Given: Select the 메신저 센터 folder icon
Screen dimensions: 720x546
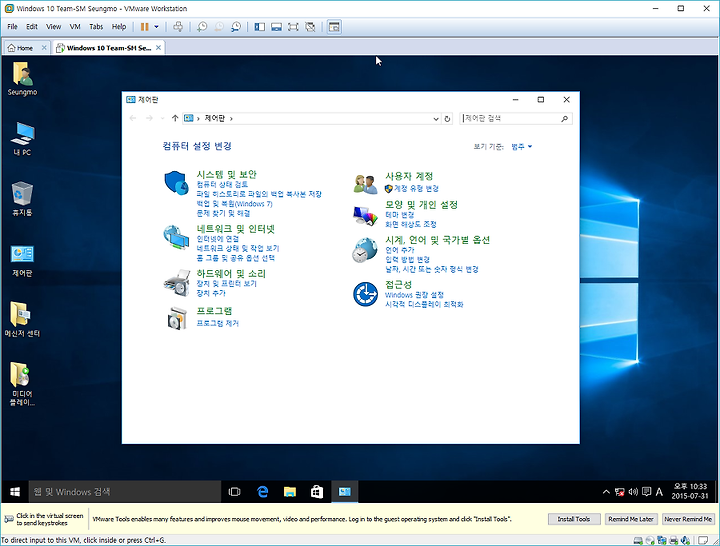Looking at the screenshot, I should point(22,320).
